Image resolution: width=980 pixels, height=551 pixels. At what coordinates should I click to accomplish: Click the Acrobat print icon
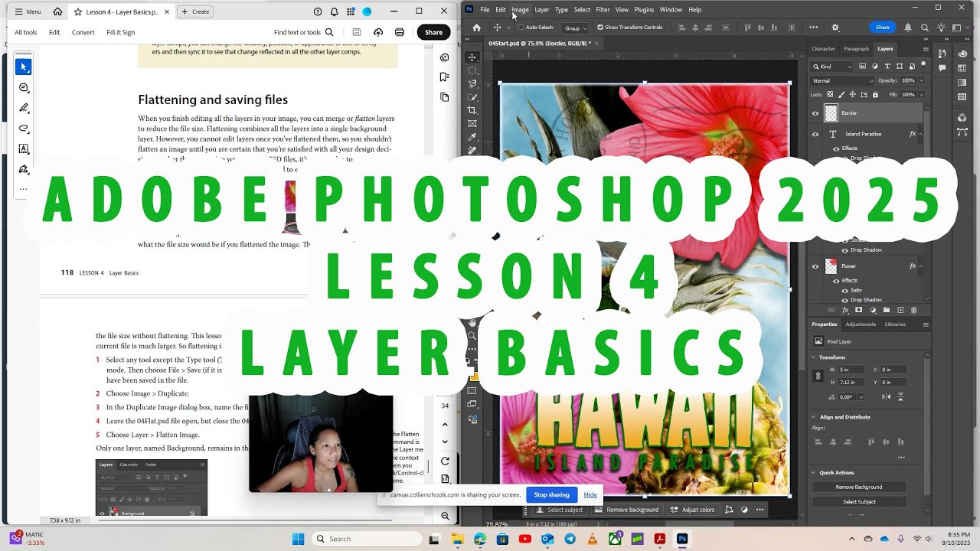coord(400,32)
